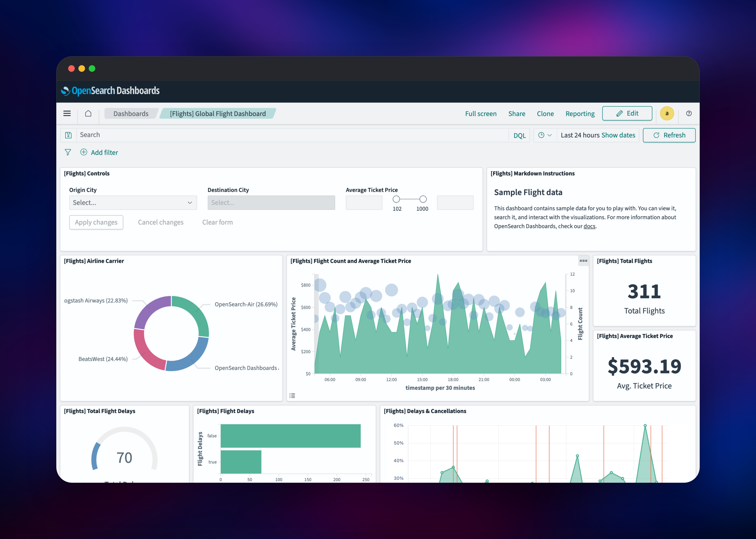Click the [Flights] Airline Carrier panel title

(x=94, y=261)
